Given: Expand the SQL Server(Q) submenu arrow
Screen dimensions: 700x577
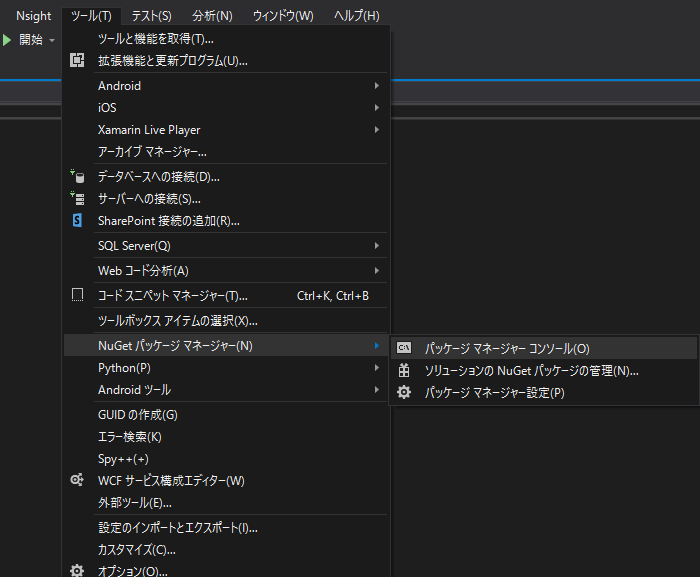Looking at the screenshot, I should [x=377, y=246].
